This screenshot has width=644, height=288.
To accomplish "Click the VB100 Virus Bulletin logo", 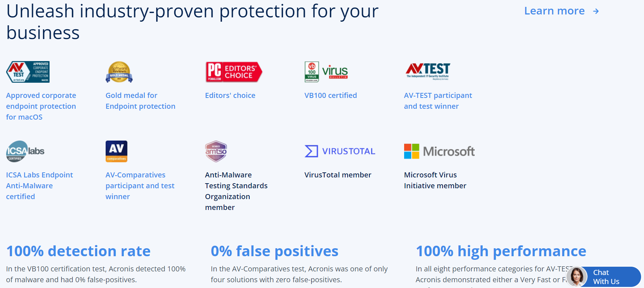I will pyautogui.click(x=326, y=72).
